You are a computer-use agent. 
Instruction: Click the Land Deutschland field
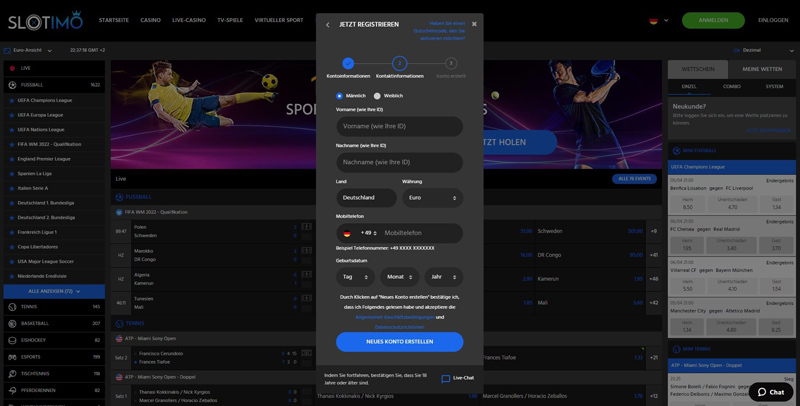pyautogui.click(x=366, y=198)
